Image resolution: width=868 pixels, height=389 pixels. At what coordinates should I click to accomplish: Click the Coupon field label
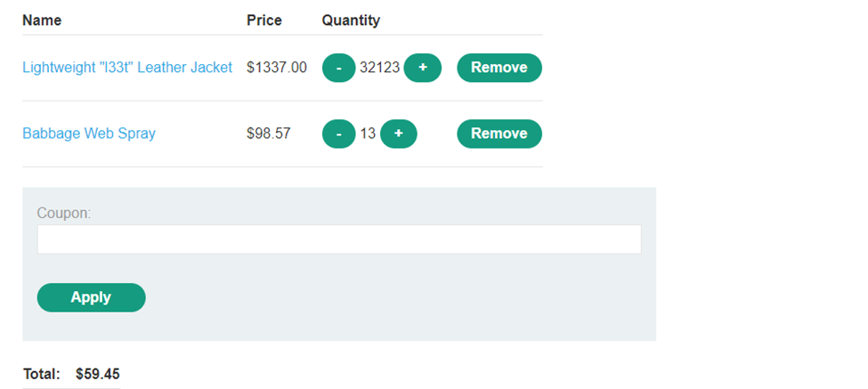64,214
